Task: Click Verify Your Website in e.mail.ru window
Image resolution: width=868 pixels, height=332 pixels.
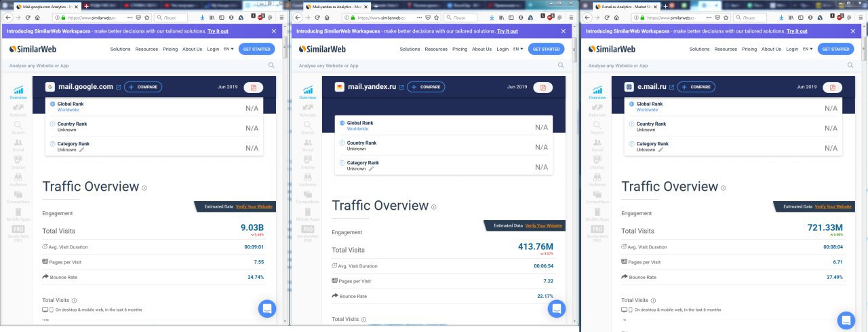Action: tap(833, 206)
